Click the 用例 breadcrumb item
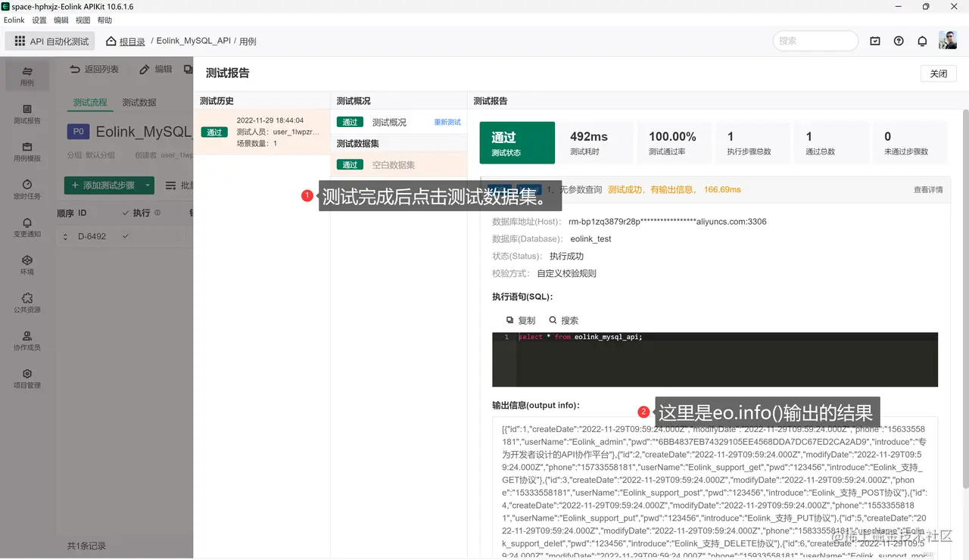 248,42
